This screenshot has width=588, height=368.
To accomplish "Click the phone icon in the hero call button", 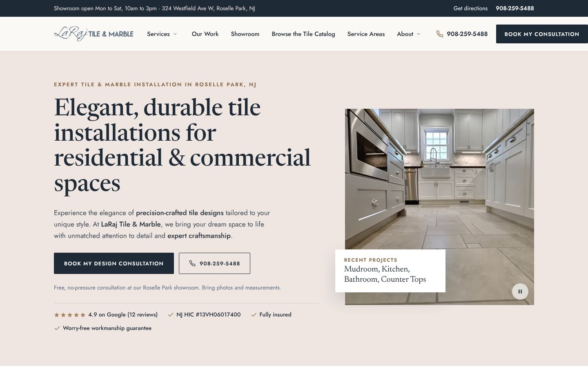I will [192, 263].
